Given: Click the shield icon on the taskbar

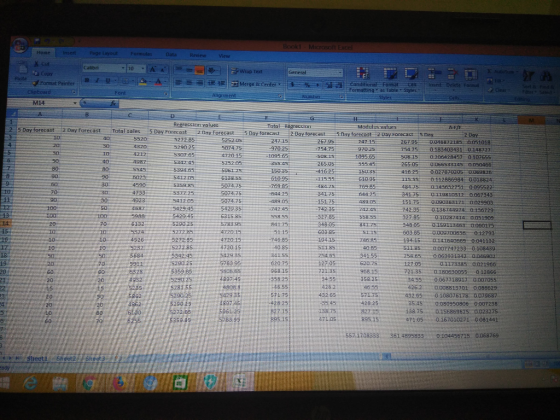Looking at the screenshot, I should pos(210,382).
